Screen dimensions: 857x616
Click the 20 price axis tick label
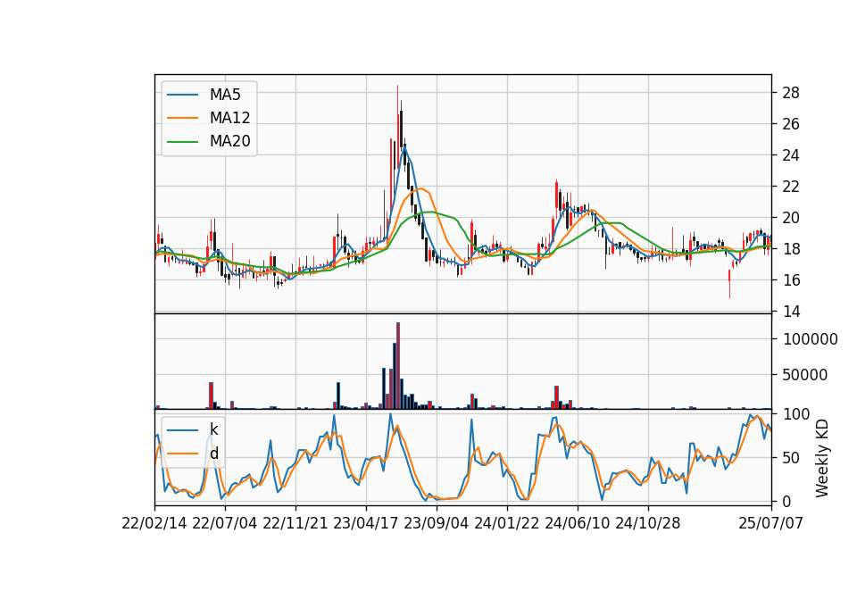click(791, 218)
